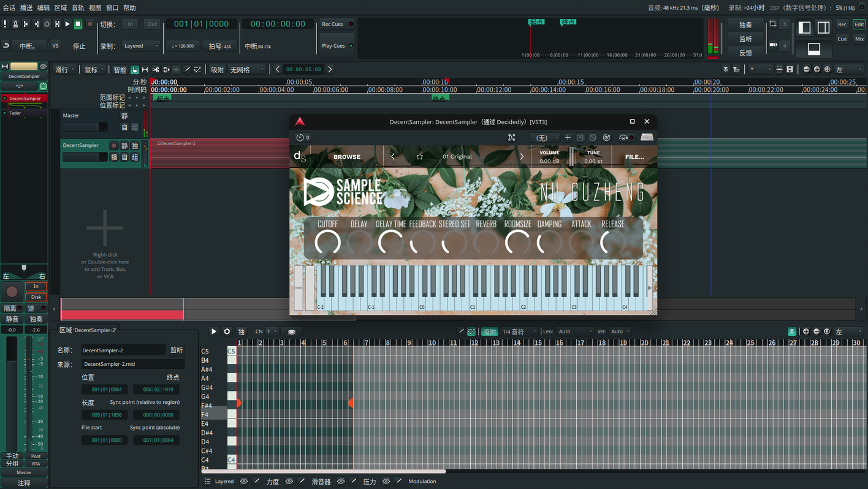Open the 窗口 (Window) menu
868x489 pixels.
[x=112, y=8]
